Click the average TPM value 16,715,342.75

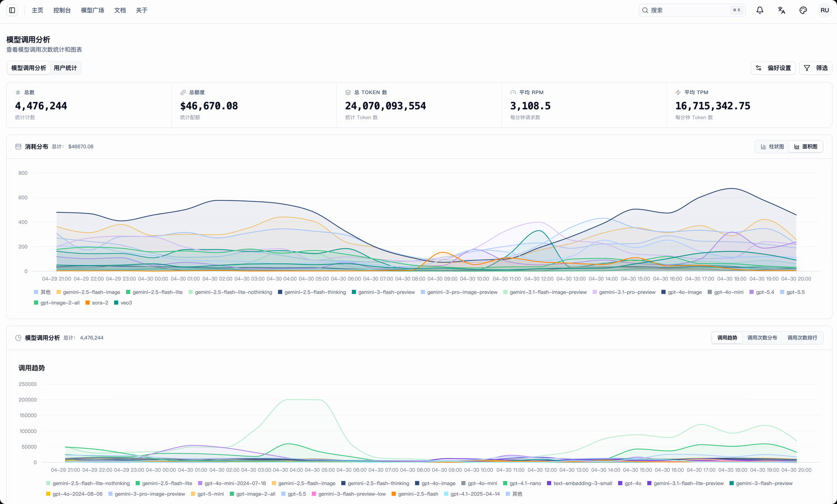click(x=713, y=106)
